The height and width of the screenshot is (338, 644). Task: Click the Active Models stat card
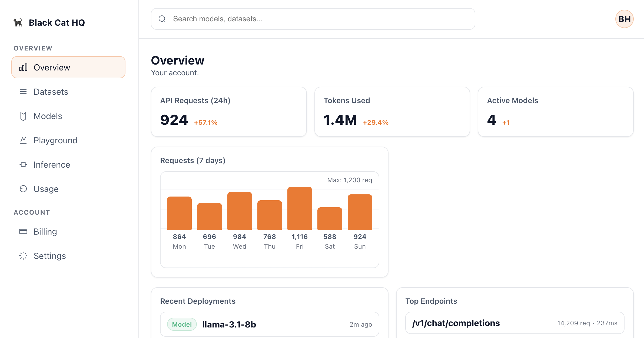[x=555, y=111]
